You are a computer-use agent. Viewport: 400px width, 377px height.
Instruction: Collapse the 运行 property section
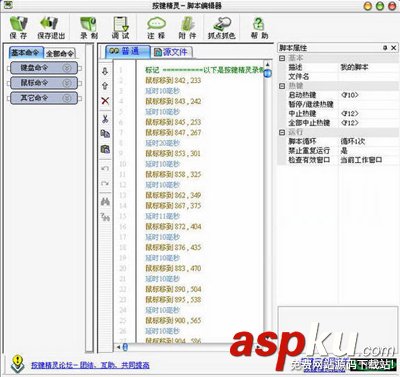282,132
